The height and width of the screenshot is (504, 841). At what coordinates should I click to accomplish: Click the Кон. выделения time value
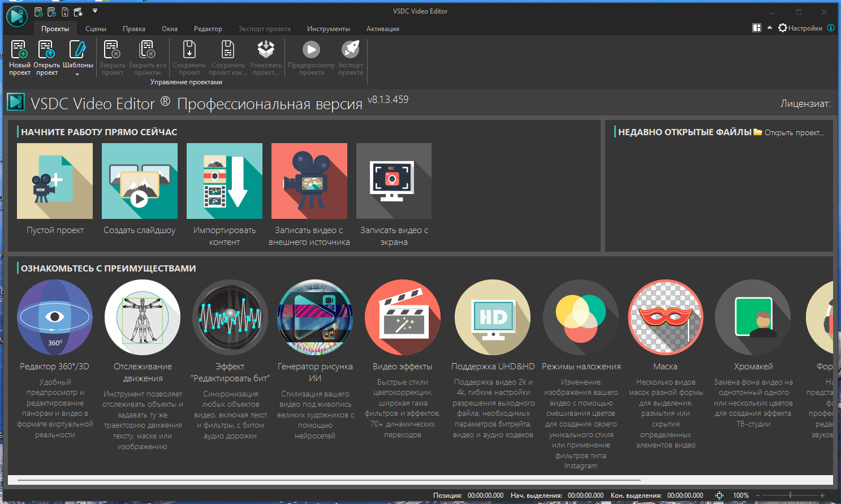tap(685, 496)
